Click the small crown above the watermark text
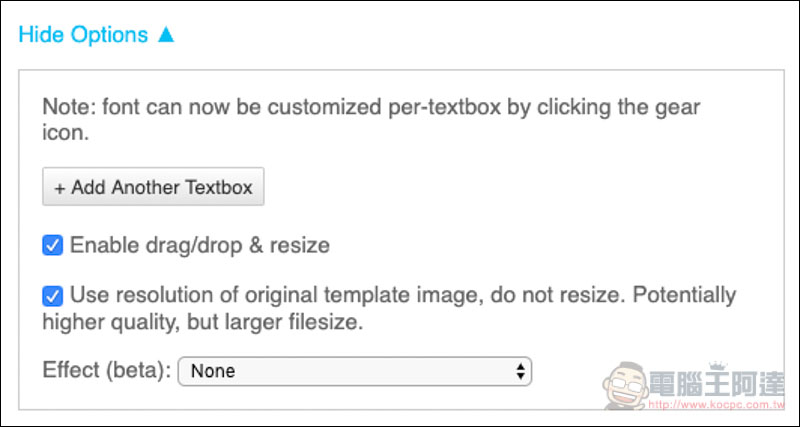Image resolution: width=800 pixels, height=427 pixels. (x=718, y=365)
